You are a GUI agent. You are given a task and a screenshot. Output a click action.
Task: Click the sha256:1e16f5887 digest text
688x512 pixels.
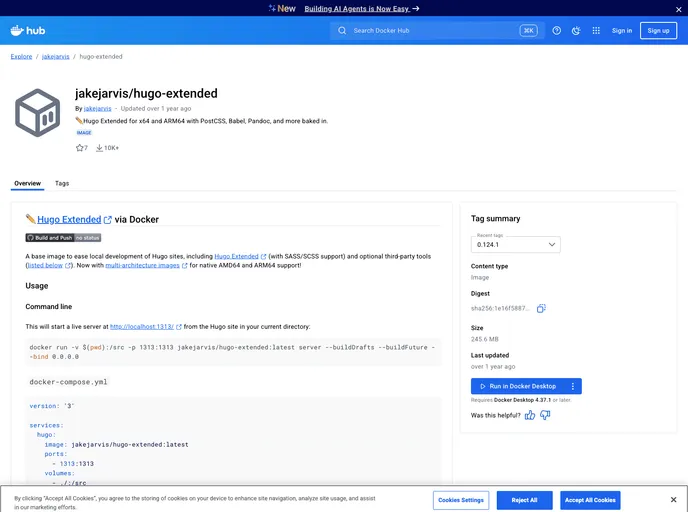click(500, 308)
